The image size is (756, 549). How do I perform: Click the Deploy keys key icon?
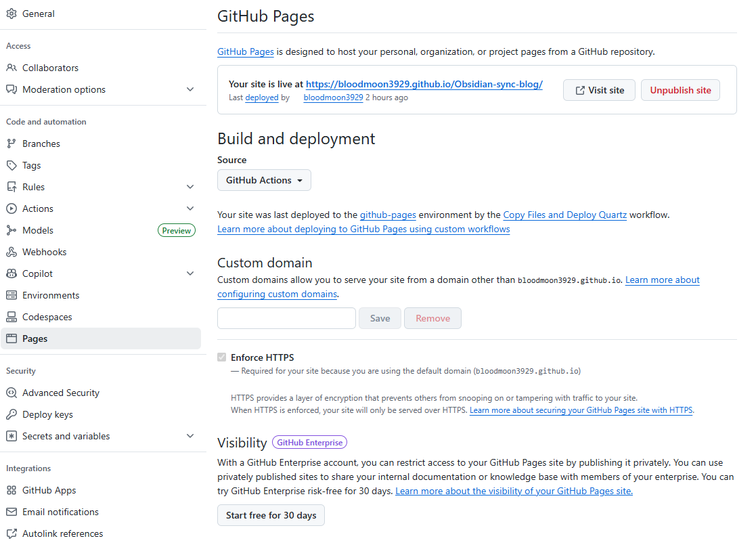tap(12, 414)
